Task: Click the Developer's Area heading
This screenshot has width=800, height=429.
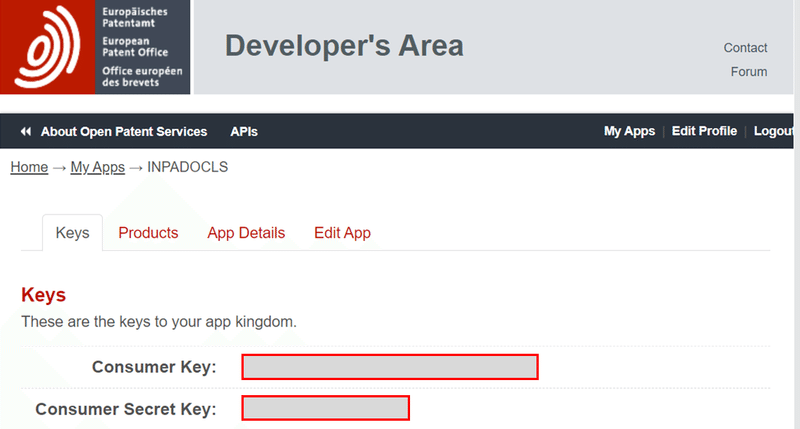Action: pos(344,45)
